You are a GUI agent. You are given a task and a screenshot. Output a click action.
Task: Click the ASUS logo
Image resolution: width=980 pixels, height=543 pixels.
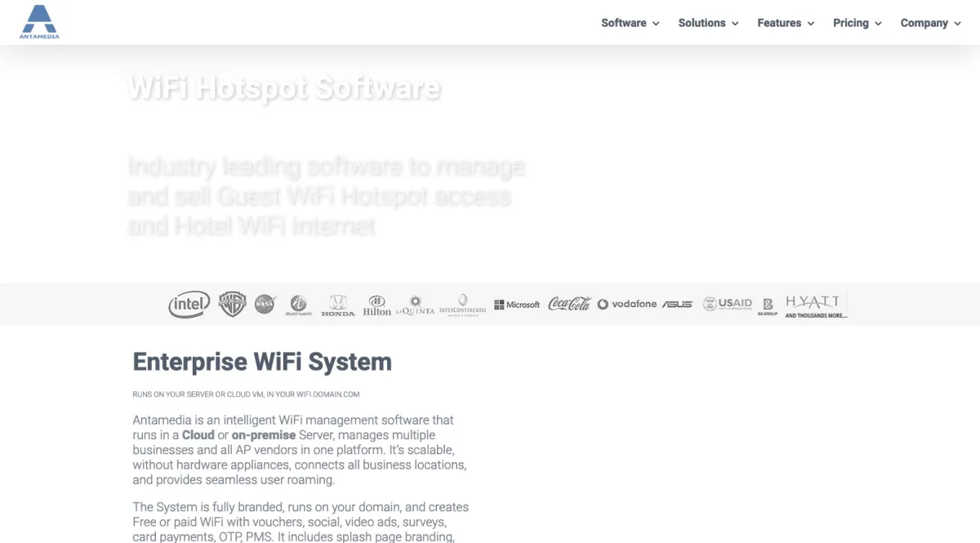pos(677,304)
